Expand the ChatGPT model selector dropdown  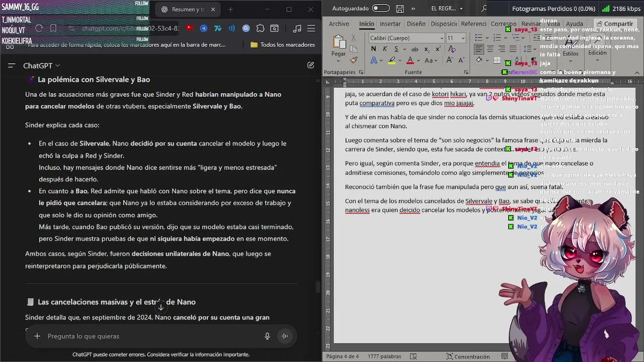(x=41, y=65)
